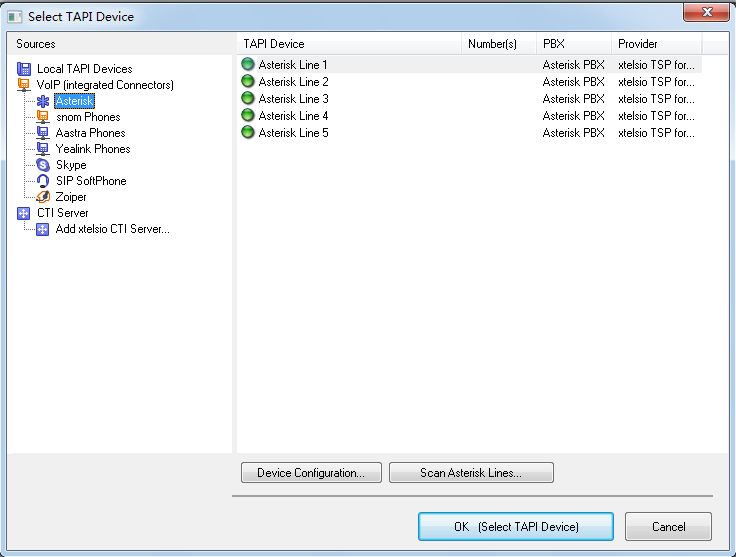The width and height of the screenshot is (736, 557).
Task: Select Zoiper source entry
Action: [x=71, y=197]
